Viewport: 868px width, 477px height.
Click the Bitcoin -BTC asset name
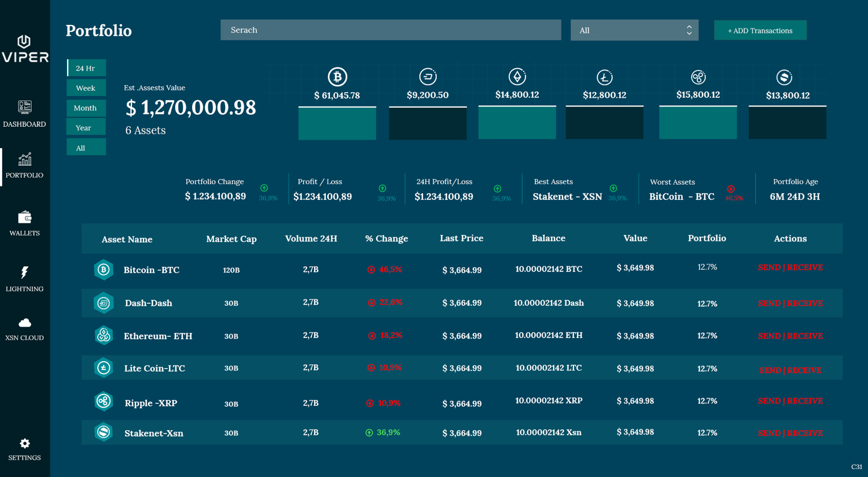(152, 270)
